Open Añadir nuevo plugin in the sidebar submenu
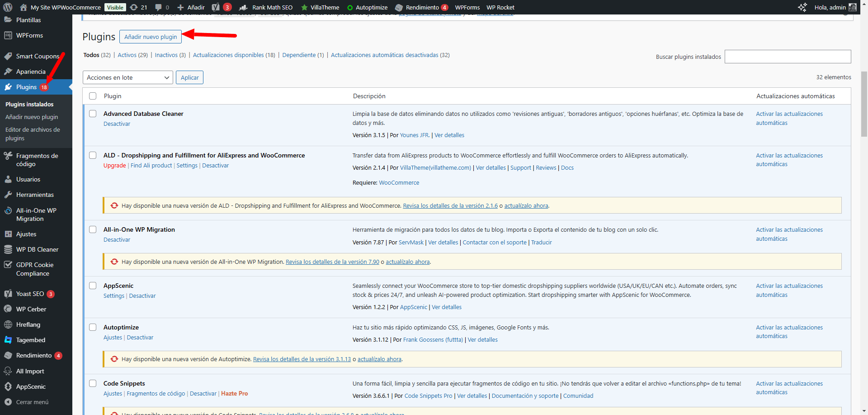Screen dimensions: 868x415 tap(32, 117)
